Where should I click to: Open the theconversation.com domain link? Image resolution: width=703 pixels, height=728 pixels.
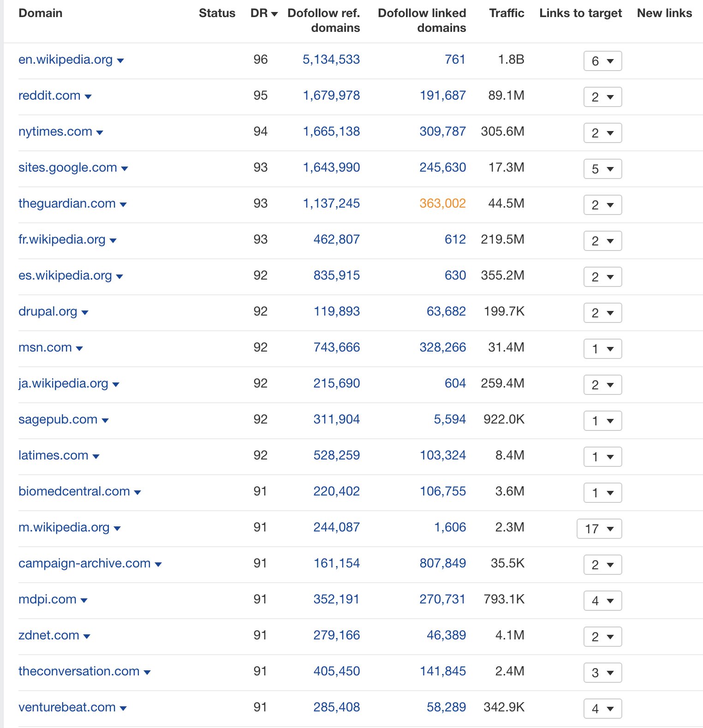point(79,671)
